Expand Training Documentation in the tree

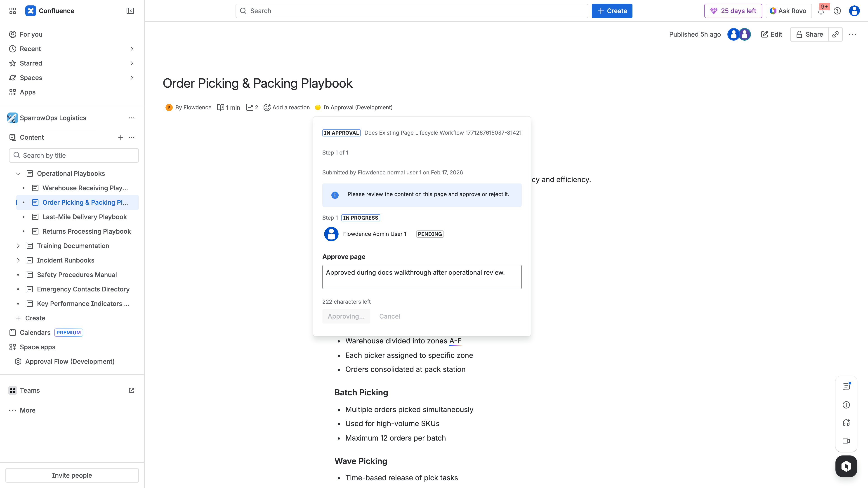pyautogui.click(x=19, y=246)
